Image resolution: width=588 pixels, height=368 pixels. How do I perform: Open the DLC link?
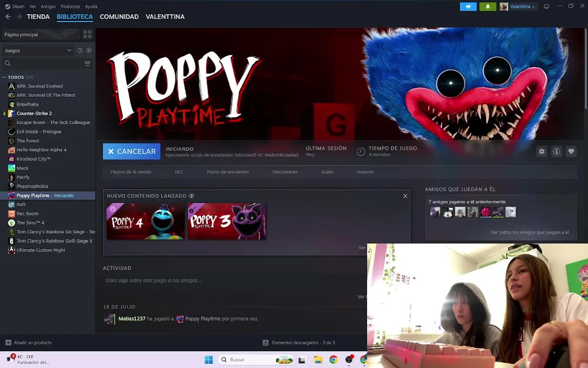pos(179,172)
